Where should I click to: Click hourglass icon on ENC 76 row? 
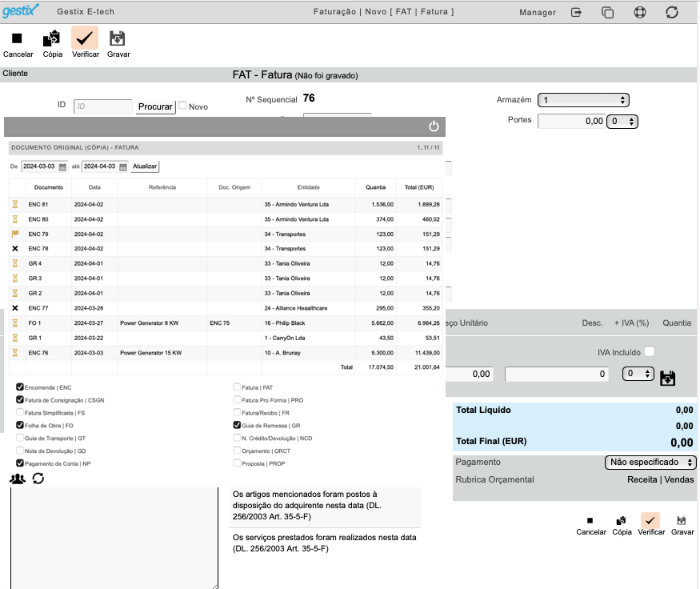coord(15,353)
